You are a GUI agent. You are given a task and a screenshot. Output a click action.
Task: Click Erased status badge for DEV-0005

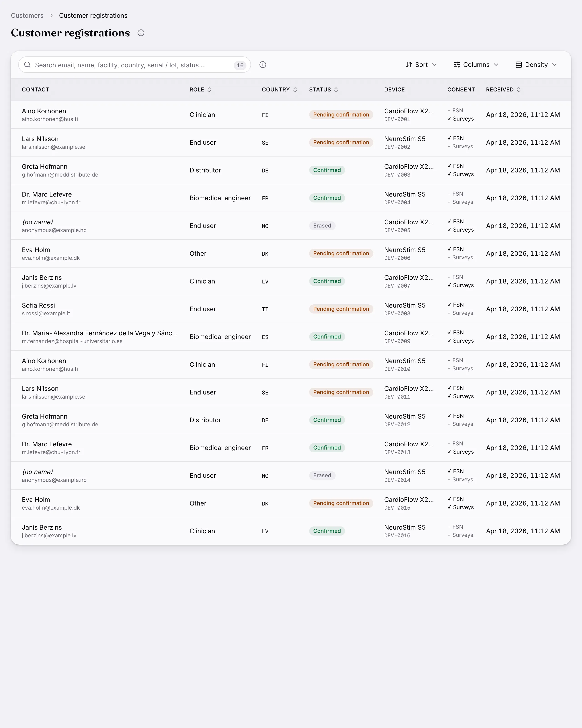coord(322,226)
